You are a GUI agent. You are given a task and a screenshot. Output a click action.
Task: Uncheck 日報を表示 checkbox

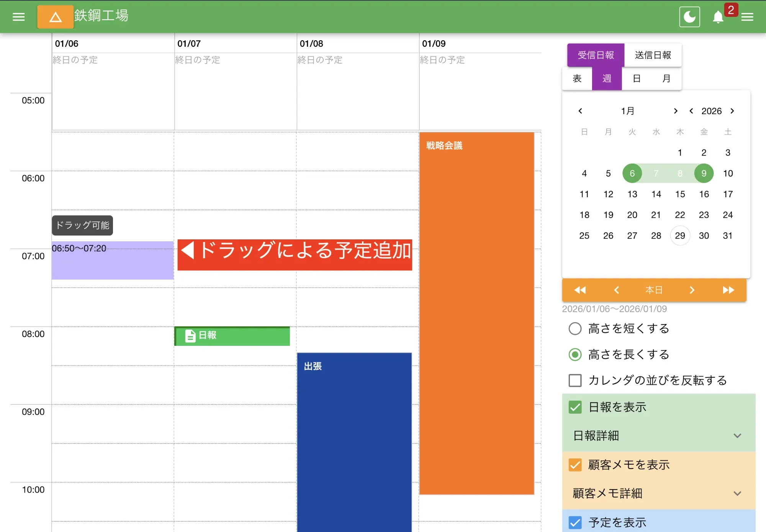tap(575, 407)
